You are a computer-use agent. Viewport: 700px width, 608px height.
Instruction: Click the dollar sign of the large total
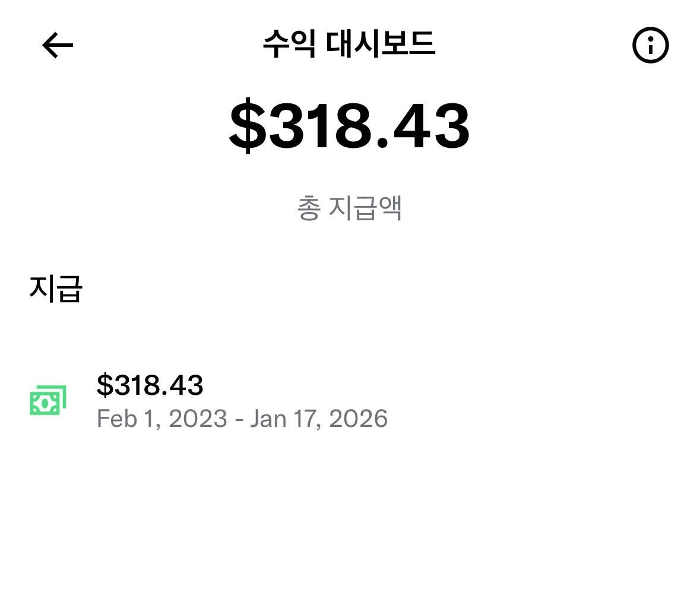pos(247,126)
